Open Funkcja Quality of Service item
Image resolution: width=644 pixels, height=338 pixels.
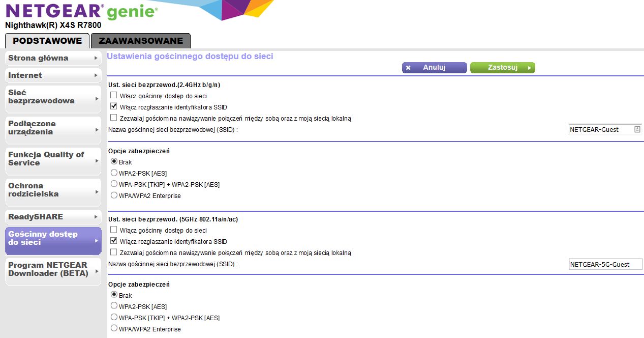tap(53, 161)
